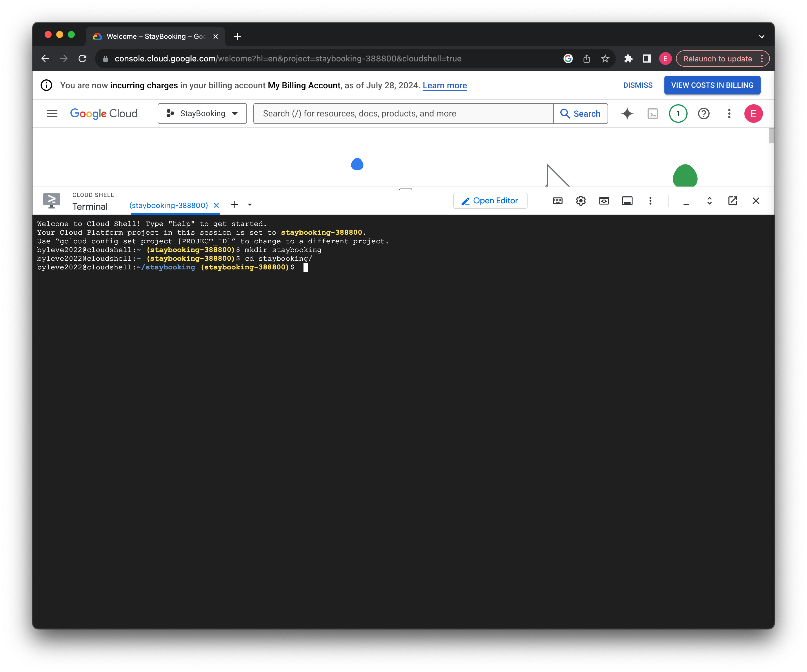Viewport: 807px width, 672px height.
Task: Click the web preview icon
Action: (604, 201)
